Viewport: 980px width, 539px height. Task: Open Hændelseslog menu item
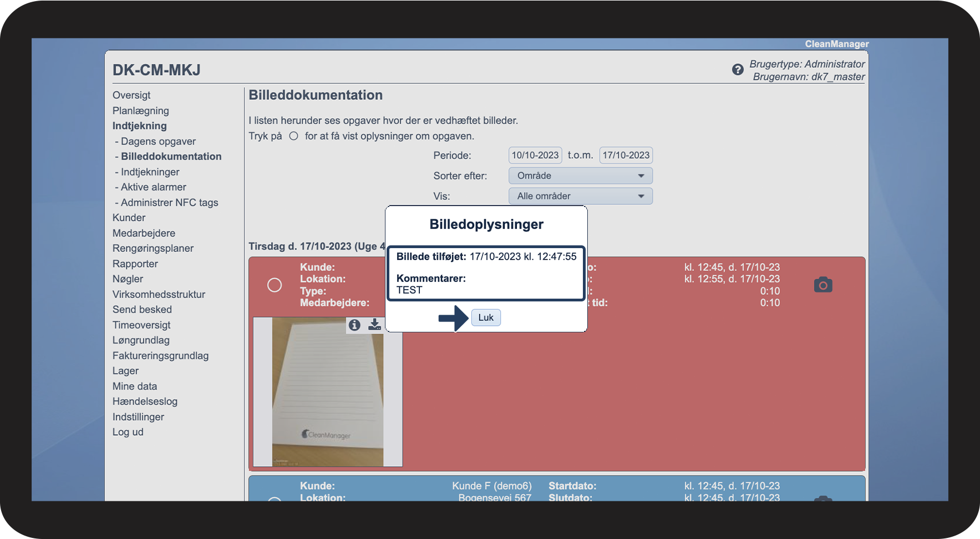tap(145, 401)
